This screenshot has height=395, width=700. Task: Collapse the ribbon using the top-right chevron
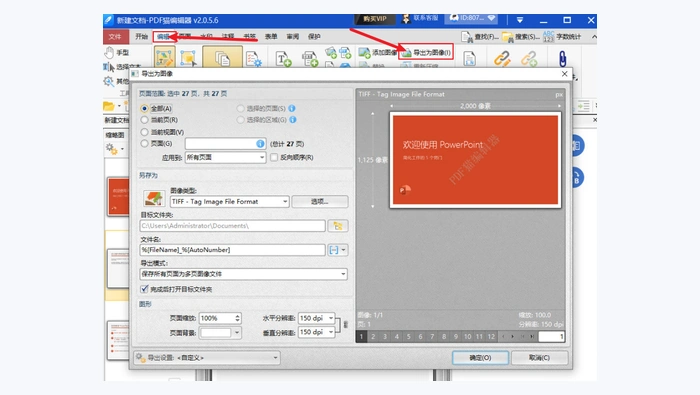(x=594, y=37)
